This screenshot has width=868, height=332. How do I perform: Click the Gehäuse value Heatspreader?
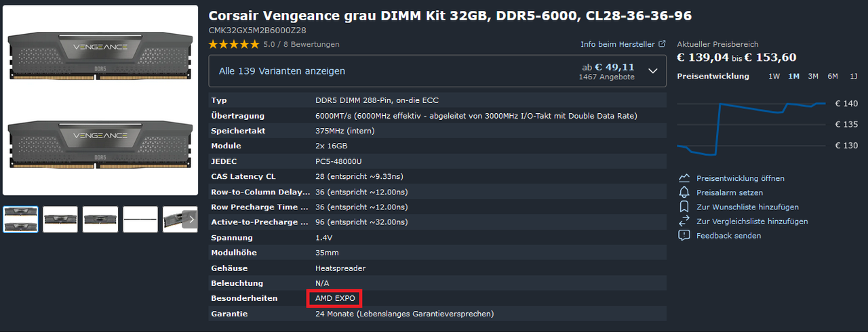[340, 268]
